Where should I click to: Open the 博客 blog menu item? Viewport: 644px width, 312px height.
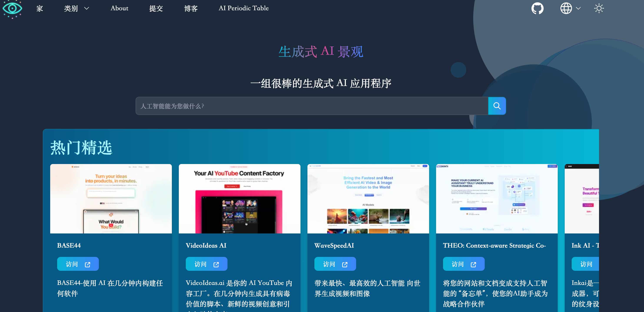pyautogui.click(x=191, y=8)
